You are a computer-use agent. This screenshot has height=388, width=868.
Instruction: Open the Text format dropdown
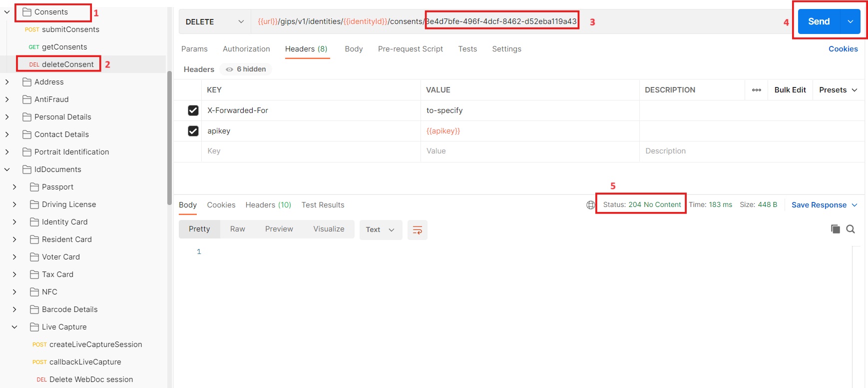click(381, 230)
